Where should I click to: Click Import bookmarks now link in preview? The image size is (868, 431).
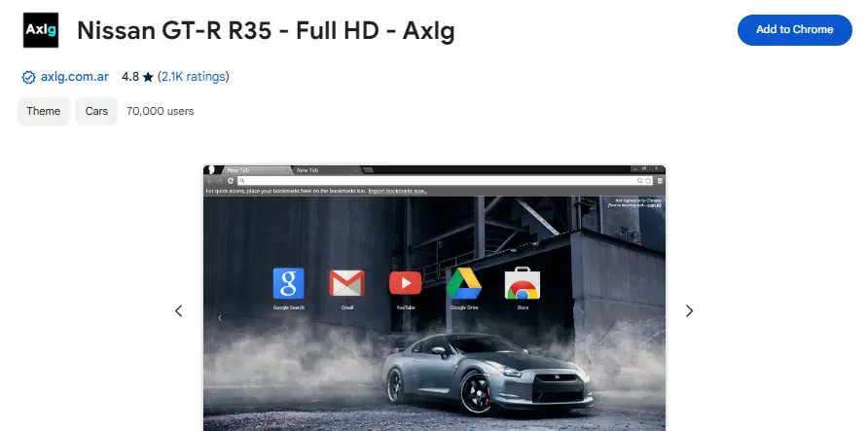tap(397, 192)
